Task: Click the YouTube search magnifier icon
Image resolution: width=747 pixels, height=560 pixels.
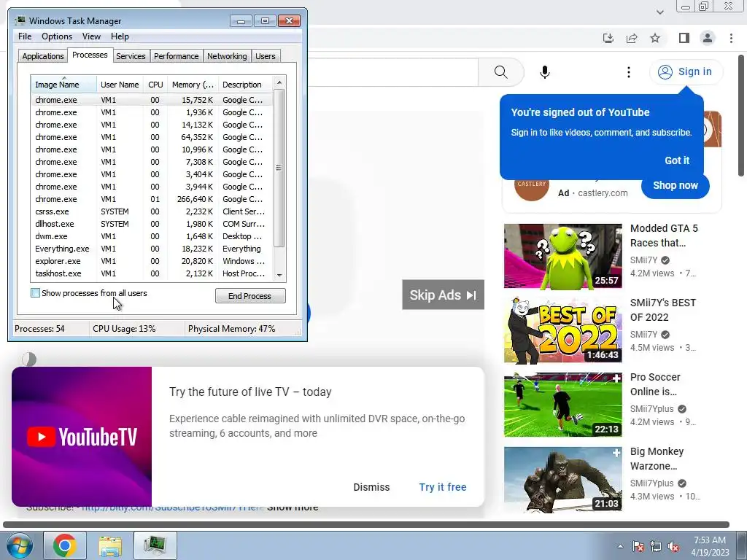Action: [x=500, y=72]
